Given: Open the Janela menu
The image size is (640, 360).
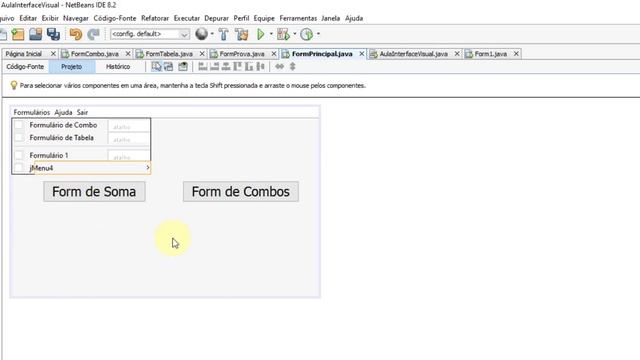Looking at the screenshot, I should click(331, 18).
